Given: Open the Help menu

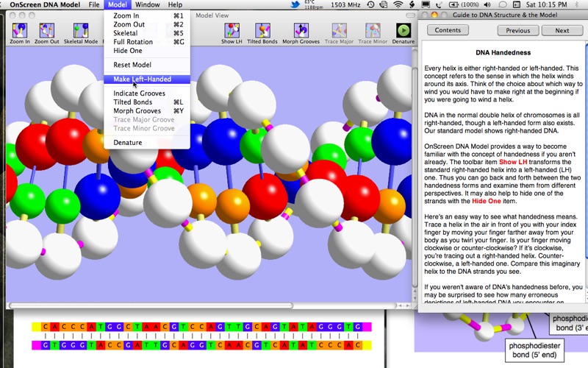Looking at the screenshot, I should tap(175, 4).
